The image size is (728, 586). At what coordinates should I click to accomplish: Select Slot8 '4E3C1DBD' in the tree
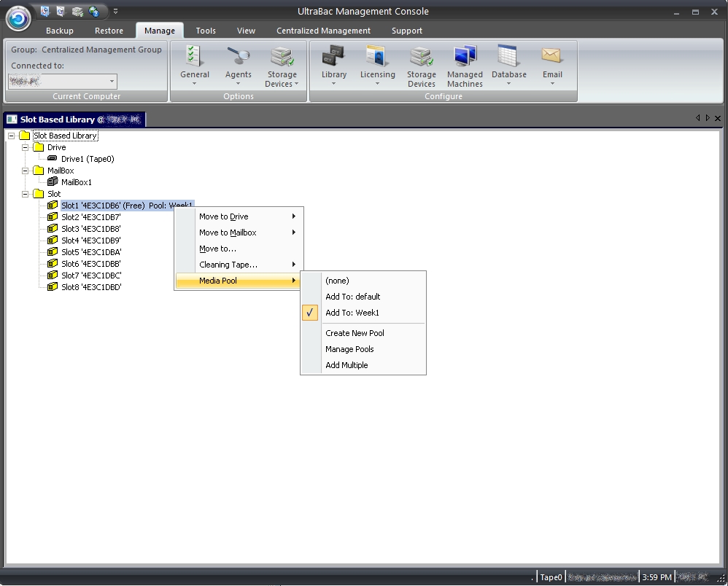(91, 286)
